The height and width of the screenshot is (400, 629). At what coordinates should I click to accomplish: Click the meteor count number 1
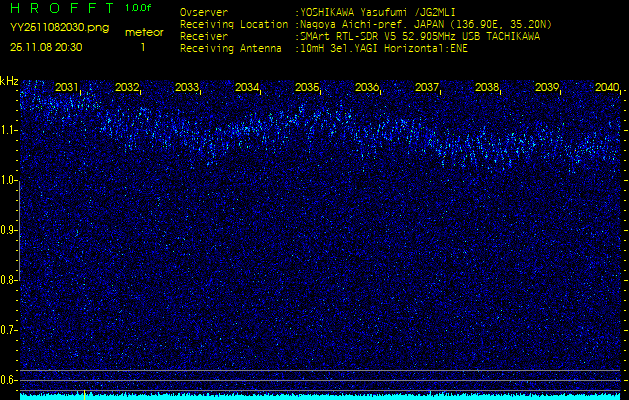142,46
